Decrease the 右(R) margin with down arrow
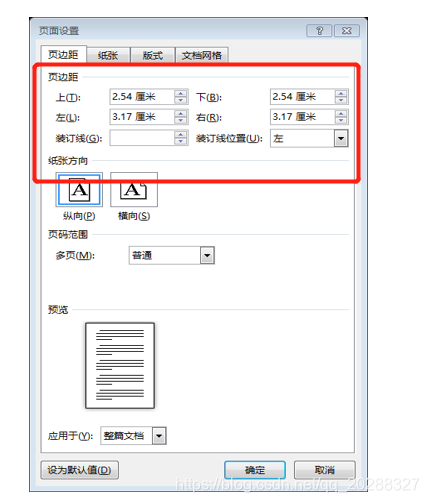 click(x=341, y=121)
